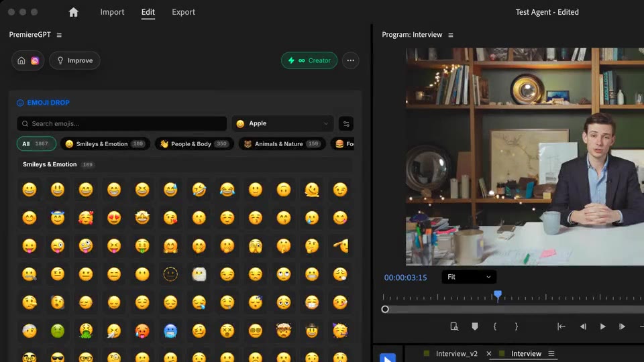The height and width of the screenshot is (362, 644).
Task: Select People & Body category chip
Action: pos(194,143)
